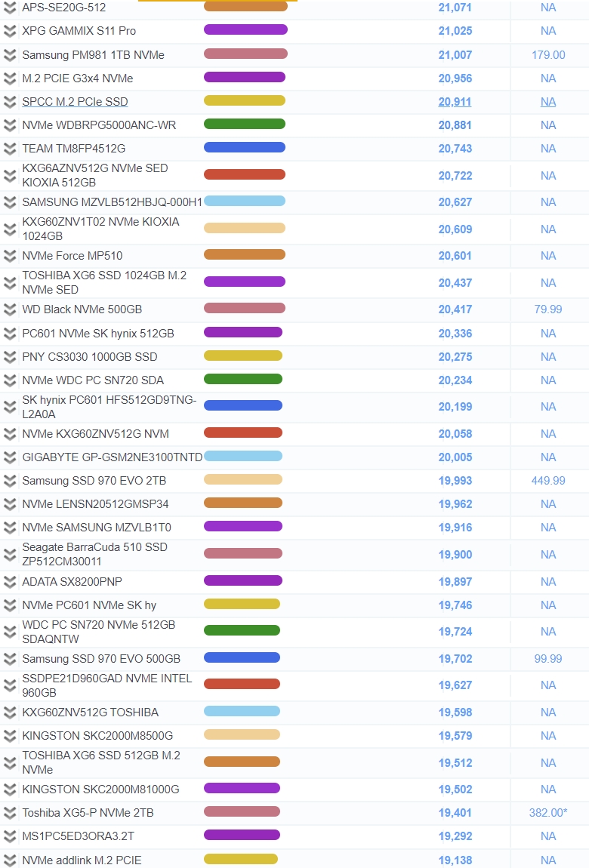Expand TOSHIBA XG6 SSD 512GB M.2 NVMe row
Viewport: 589px width, 868px height.
click(x=9, y=763)
